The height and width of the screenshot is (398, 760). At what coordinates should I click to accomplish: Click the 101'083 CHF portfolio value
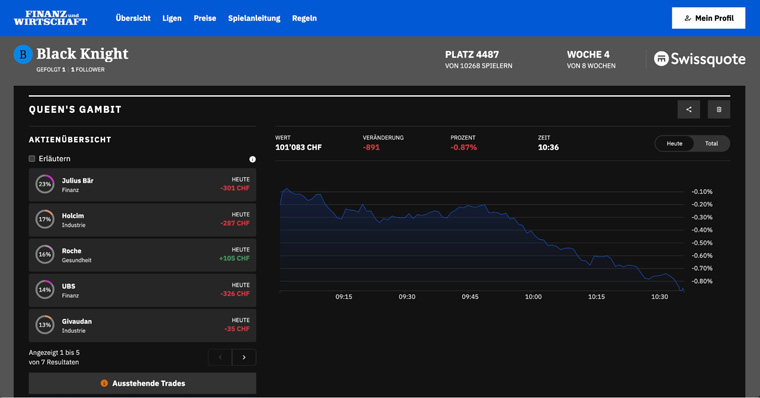[298, 147]
